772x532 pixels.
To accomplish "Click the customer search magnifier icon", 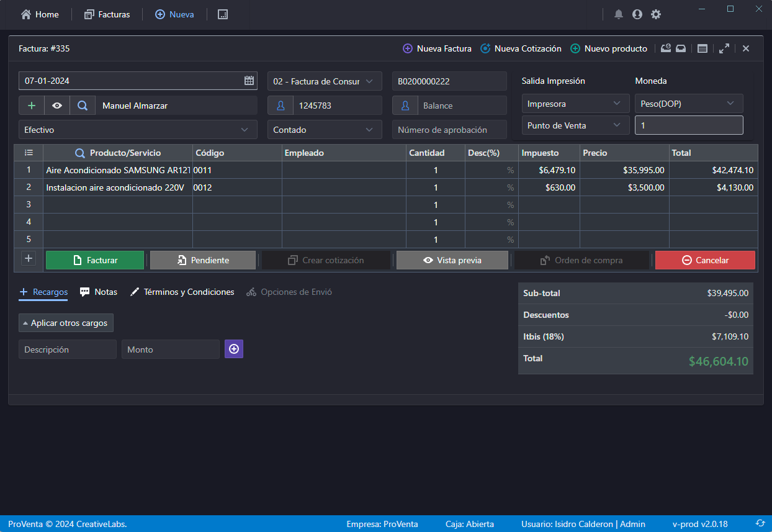I will pos(83,105).
